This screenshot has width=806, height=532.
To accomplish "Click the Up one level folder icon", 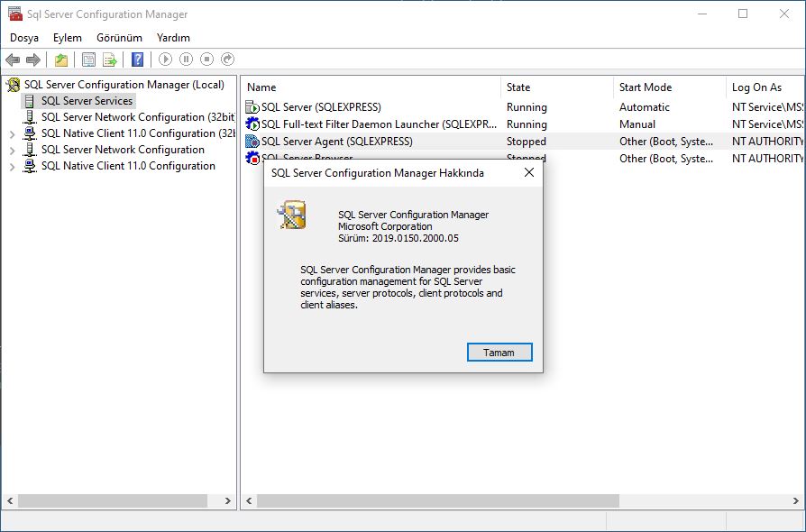I will pyautogui.click(x=61, y=60).
